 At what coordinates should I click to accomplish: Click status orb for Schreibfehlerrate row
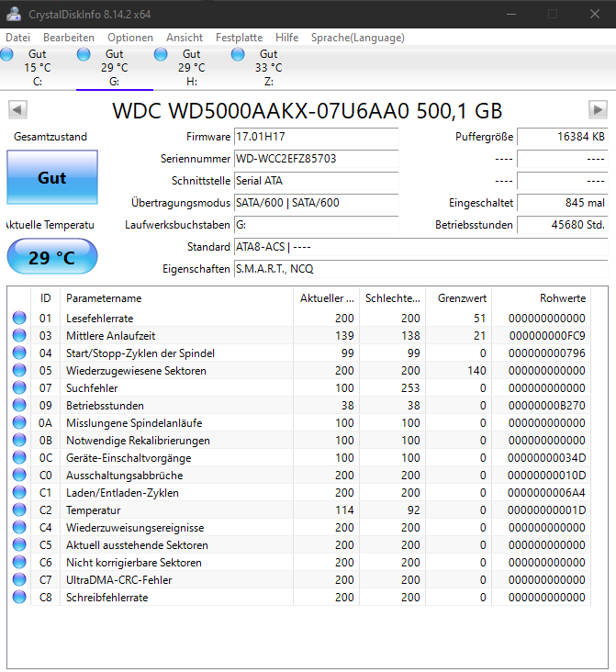[19, 597]
